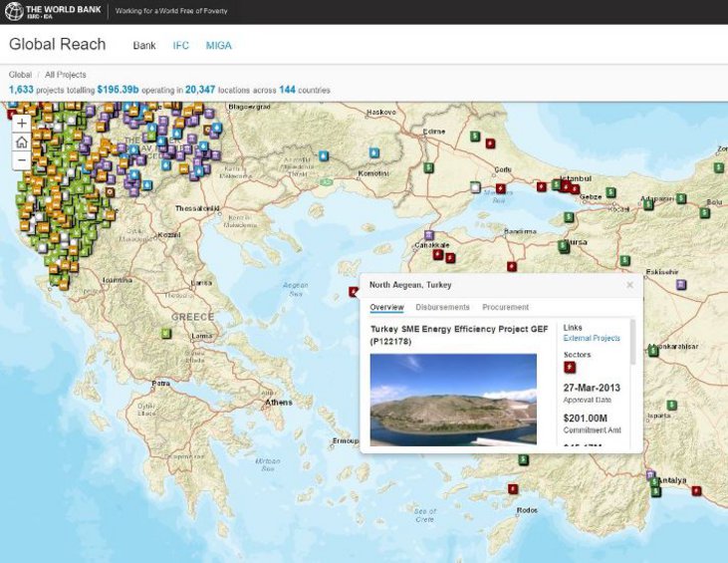The height and width of the screenshot is (563, 728).
Task: Click the map home extent button
Action: tap(22, 142)
